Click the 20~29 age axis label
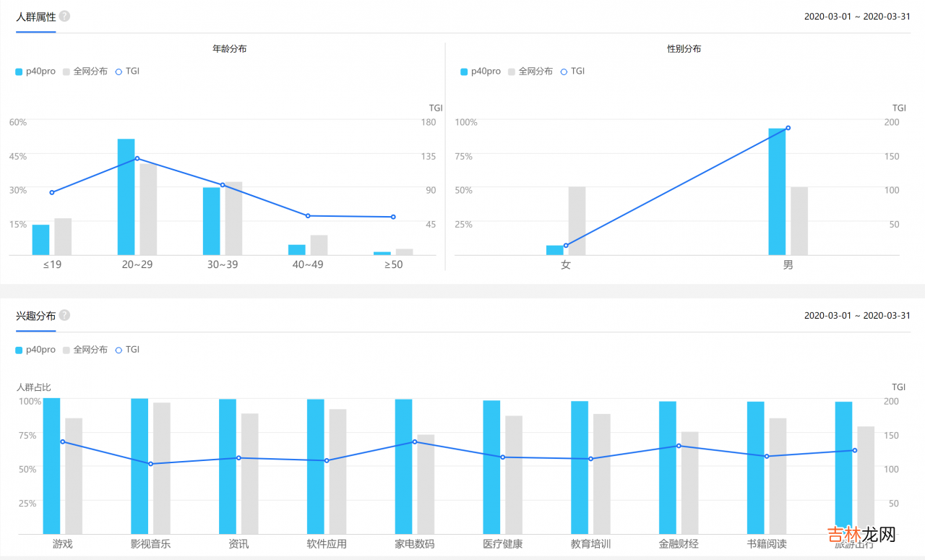Screen dimensions: 925x560 tap(137, 264)
